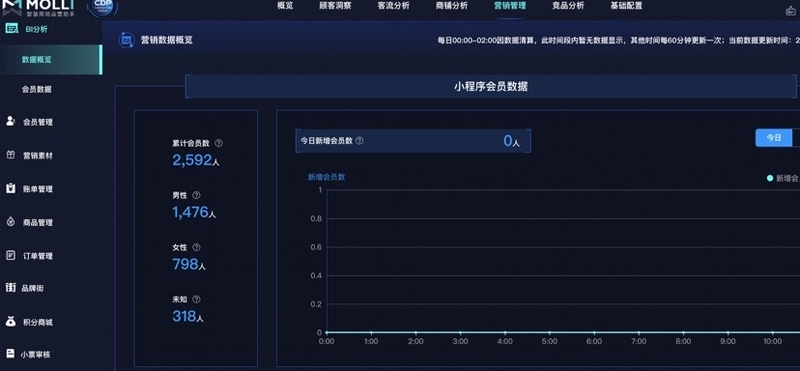Open 会员管理 person icon in sidebar
The width and height of the screenshot is (800, 371).
(x=10, y=121)
